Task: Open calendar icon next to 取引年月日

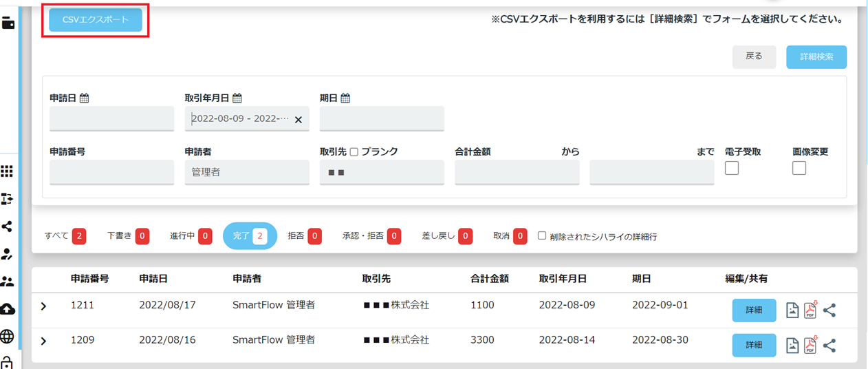Action: (x=237, y=98)
